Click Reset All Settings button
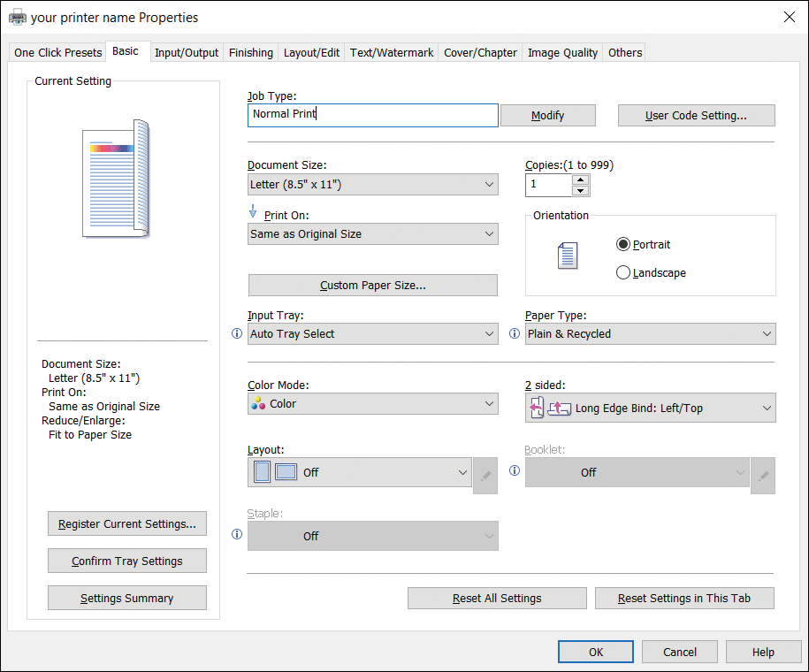Image resolution: width=809 pixels, height=672 pixels. pyautogui.click(x=497, y=599)
